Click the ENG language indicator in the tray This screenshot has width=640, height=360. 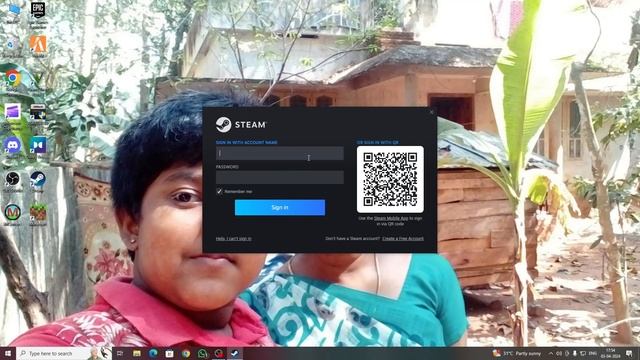pos(593,353)
